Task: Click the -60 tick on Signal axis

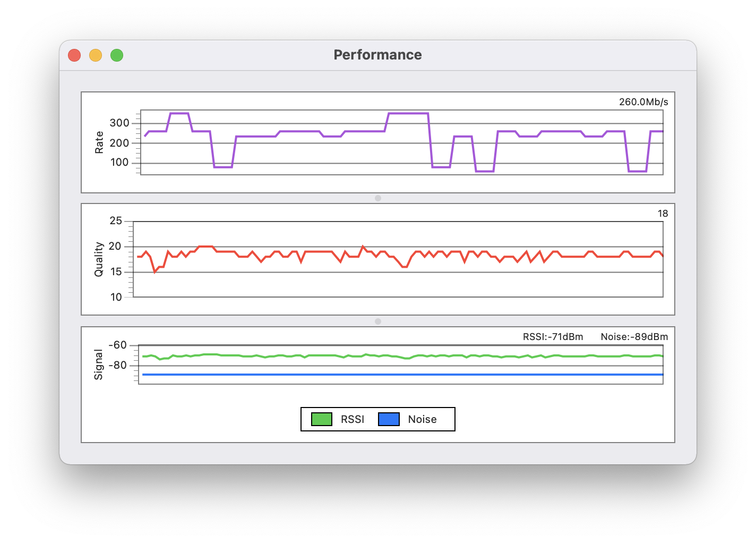Action: click(x=118, y=345)
